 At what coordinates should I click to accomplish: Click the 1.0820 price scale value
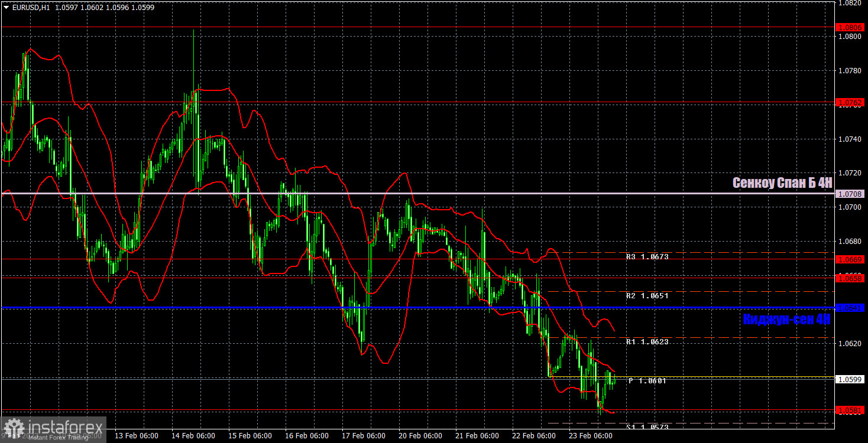(850, 2)
